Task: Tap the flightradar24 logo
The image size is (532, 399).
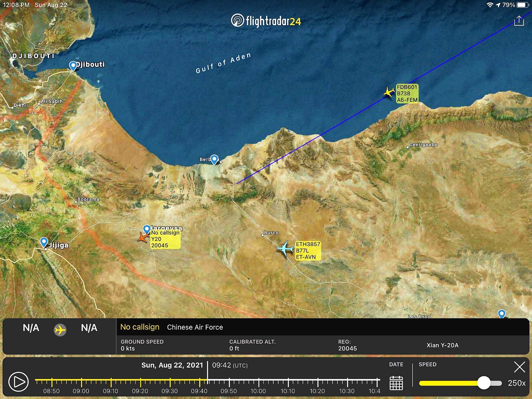Action: [266, 21]
